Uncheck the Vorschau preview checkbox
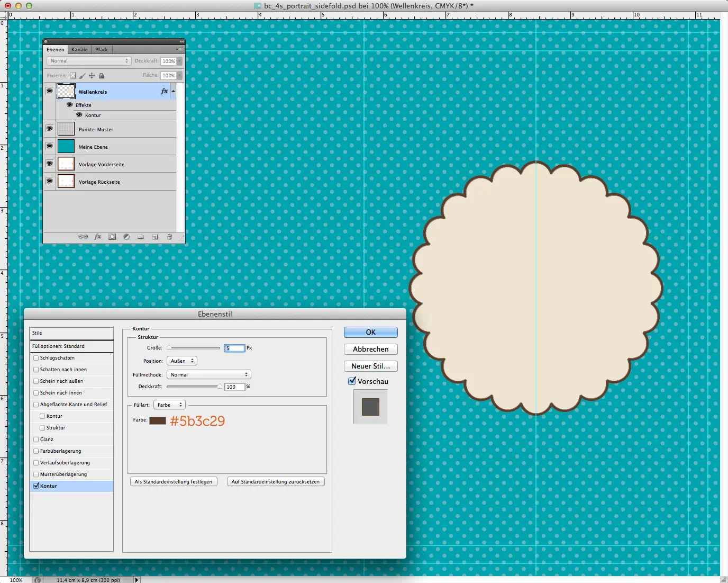Viewport: 728px width, 583px height. point(352,381)
